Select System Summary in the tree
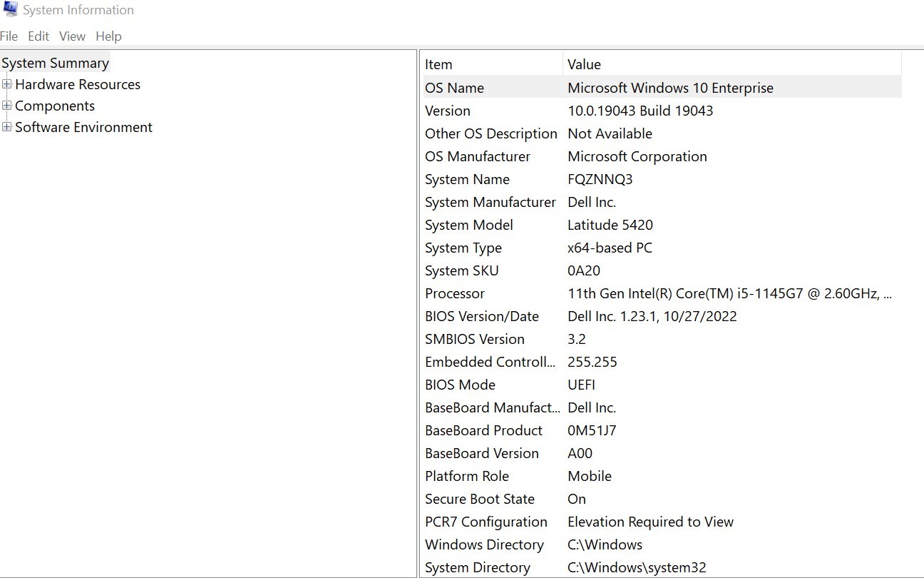This screenshot has height=578, width=924. coord(56,63)
